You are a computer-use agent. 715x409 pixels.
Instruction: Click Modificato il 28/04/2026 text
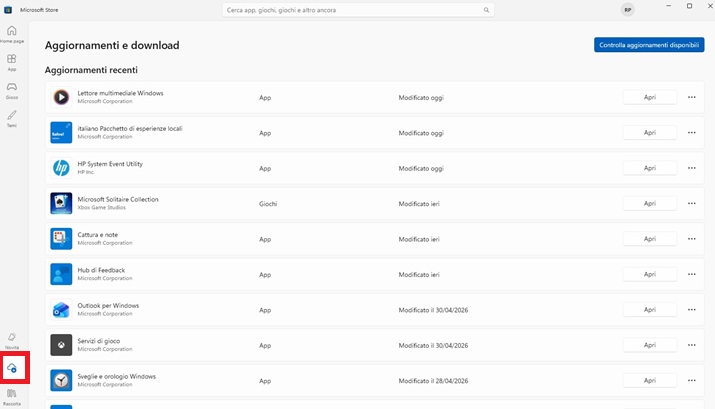pyautogui.click(x=433, y=381)
